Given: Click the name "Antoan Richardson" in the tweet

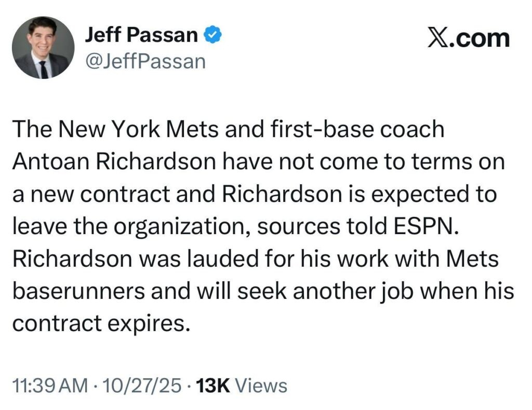Looking at the screenshot, I should click(x=114, y=162).
